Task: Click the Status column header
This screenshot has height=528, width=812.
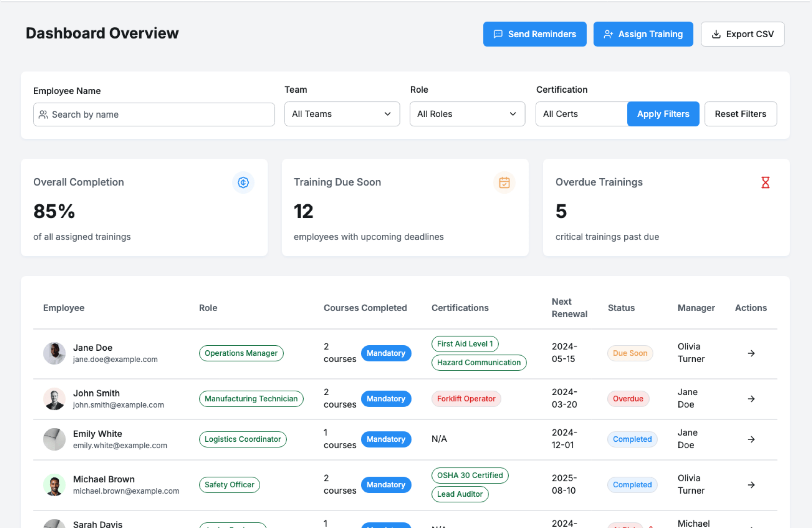Action: coord(621,308)
